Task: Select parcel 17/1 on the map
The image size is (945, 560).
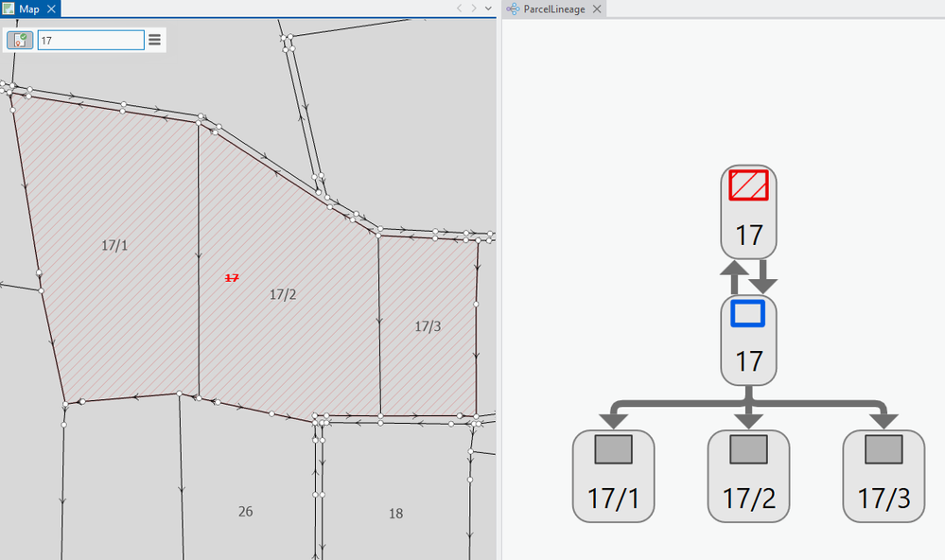Action: (114, 245)
